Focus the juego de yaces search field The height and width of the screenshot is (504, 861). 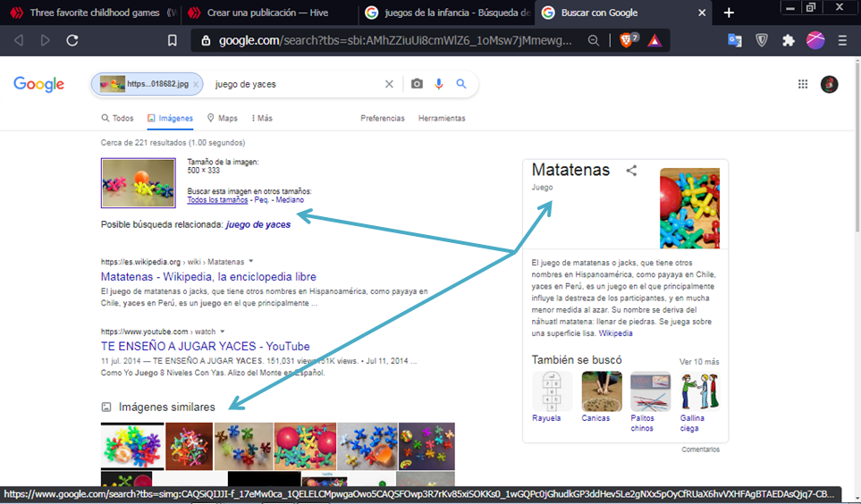(x=297, y=84)
